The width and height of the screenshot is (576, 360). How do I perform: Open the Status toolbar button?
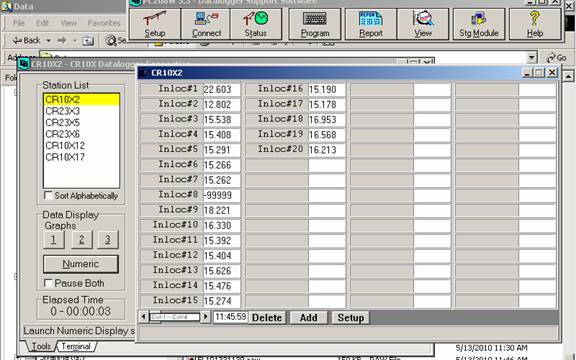[256, 24]
